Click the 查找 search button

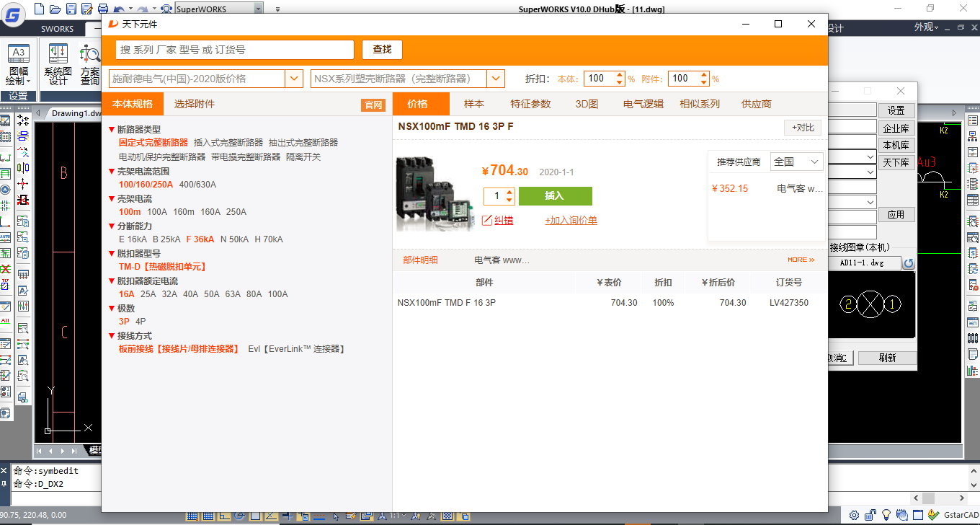point(382,49)
